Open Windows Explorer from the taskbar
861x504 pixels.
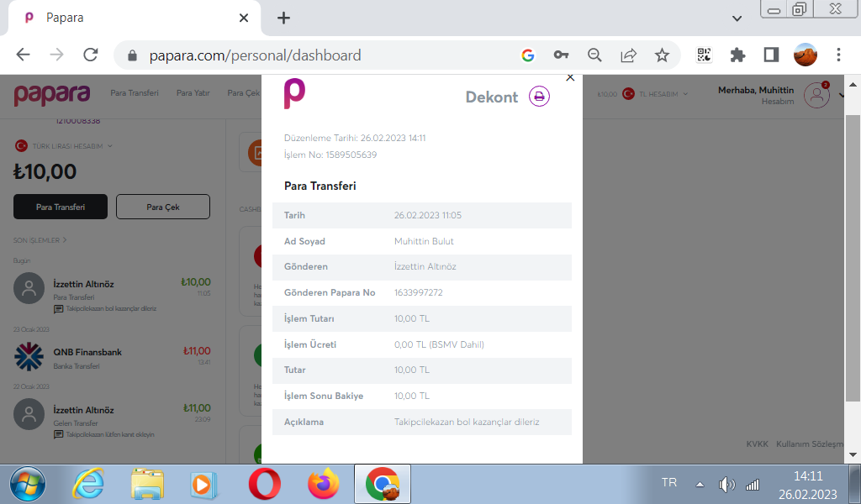(x=147, y=484)
